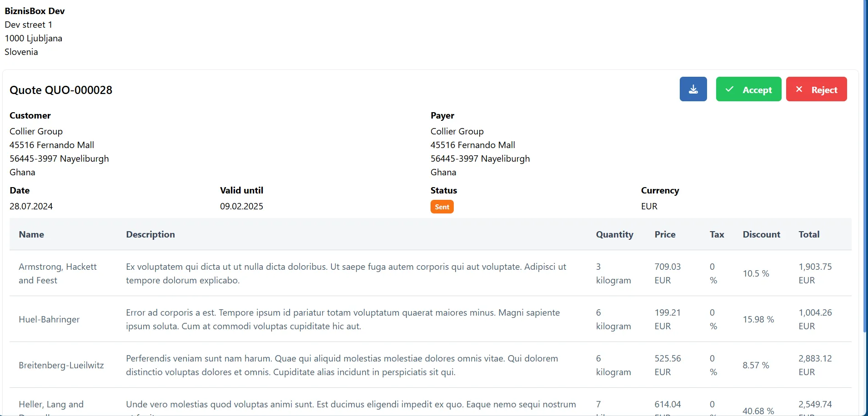The width and height of the screenshot is (868, 416).
Task: Click the Name column header
Action: [x=31, y=234]
